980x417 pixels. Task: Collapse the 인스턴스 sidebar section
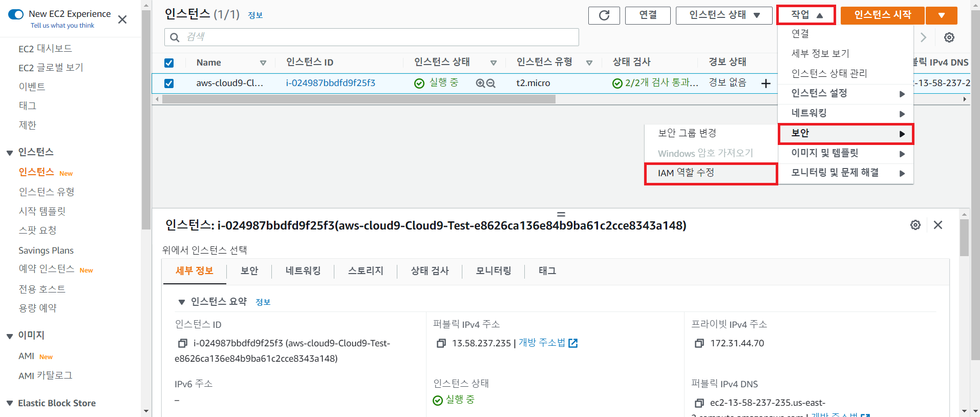pyautogui.click(x=10, y=153)
